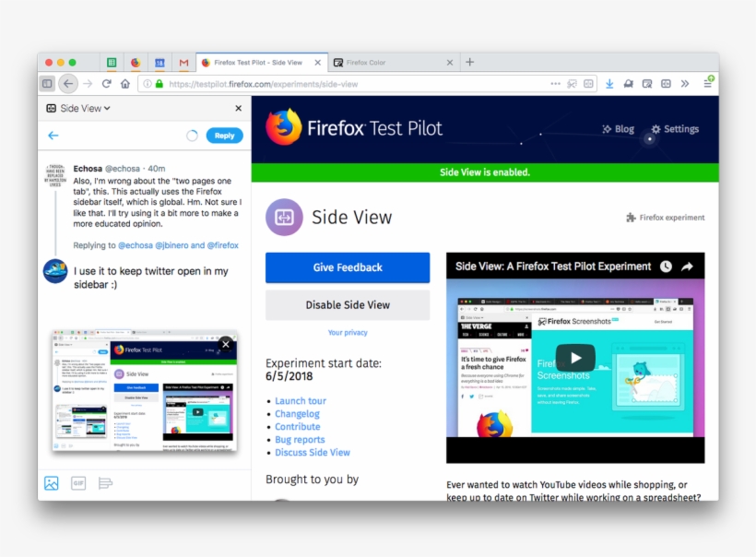Click the @jbinero mention link
This screenshot has height=557, width=756.
[171, 245]
